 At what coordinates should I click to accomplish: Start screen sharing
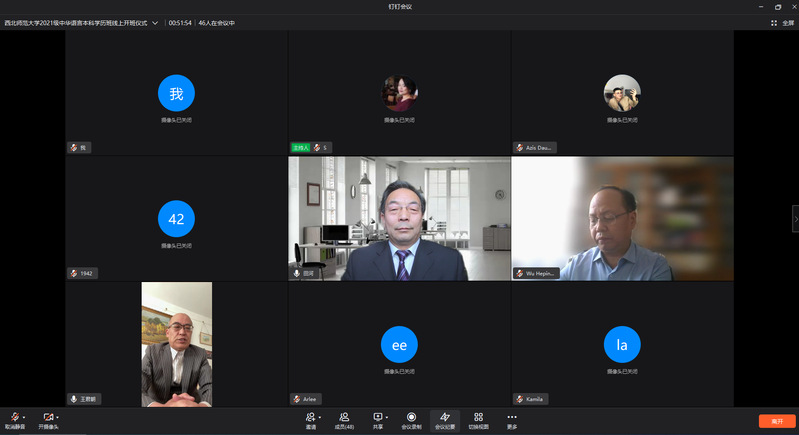(x=377, y=418)
